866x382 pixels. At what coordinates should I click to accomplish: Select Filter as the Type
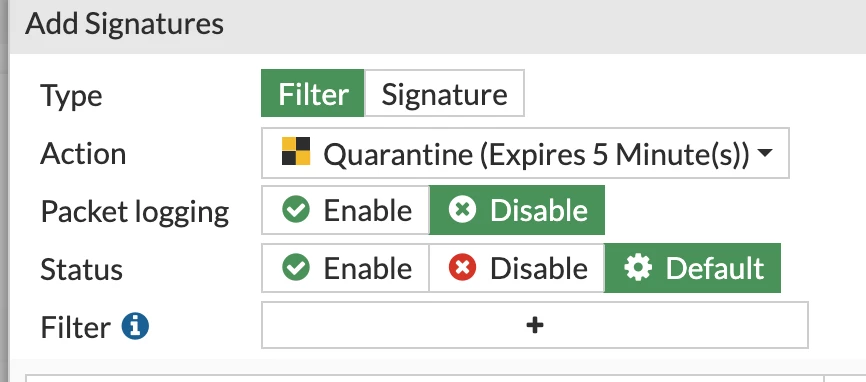pos(313,93)
